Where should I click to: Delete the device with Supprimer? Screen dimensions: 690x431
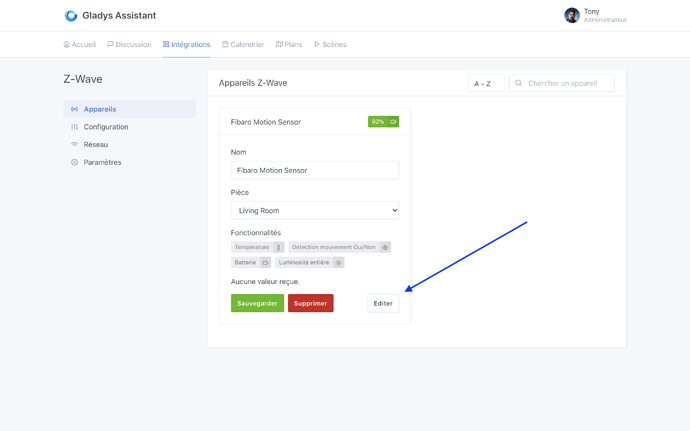pyautogui.click(x=311, y=303)
